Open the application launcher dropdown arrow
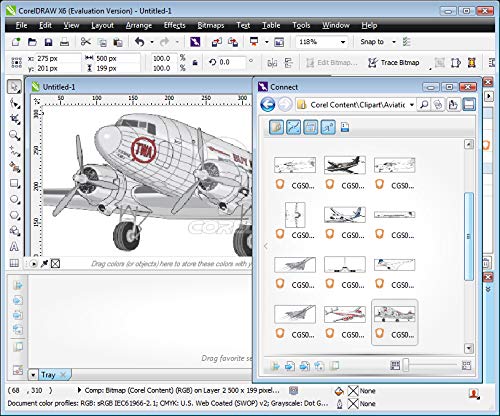500x416 pixels. point(266,42)
